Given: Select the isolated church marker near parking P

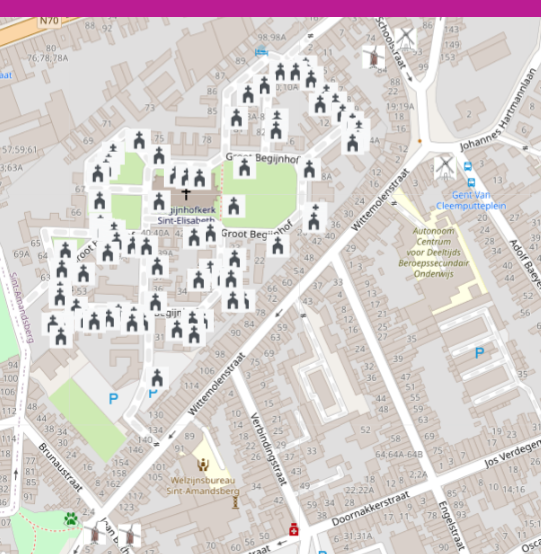Looking at the screenshot, I should click(157, 378).
